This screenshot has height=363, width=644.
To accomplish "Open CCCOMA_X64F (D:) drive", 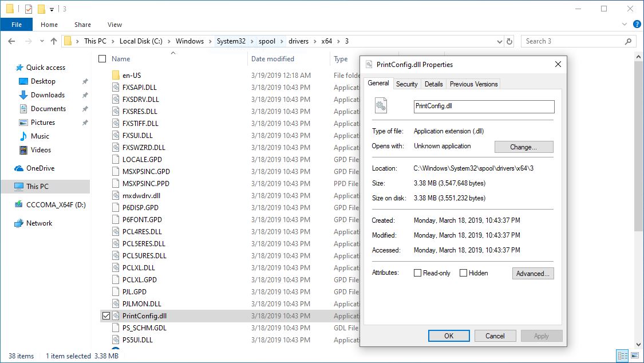I will click(56, 204).
